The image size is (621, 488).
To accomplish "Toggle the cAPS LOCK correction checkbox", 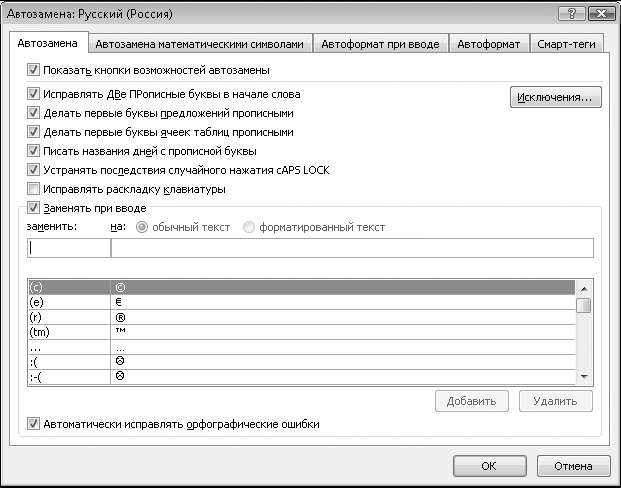I will click(33, 170).
